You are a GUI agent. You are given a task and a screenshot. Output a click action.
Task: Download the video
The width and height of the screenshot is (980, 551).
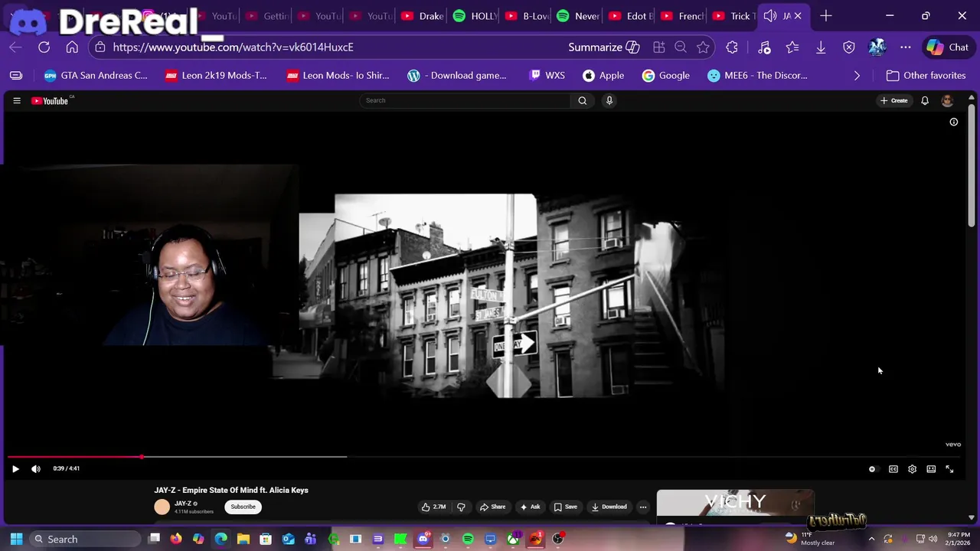point(609,507)
